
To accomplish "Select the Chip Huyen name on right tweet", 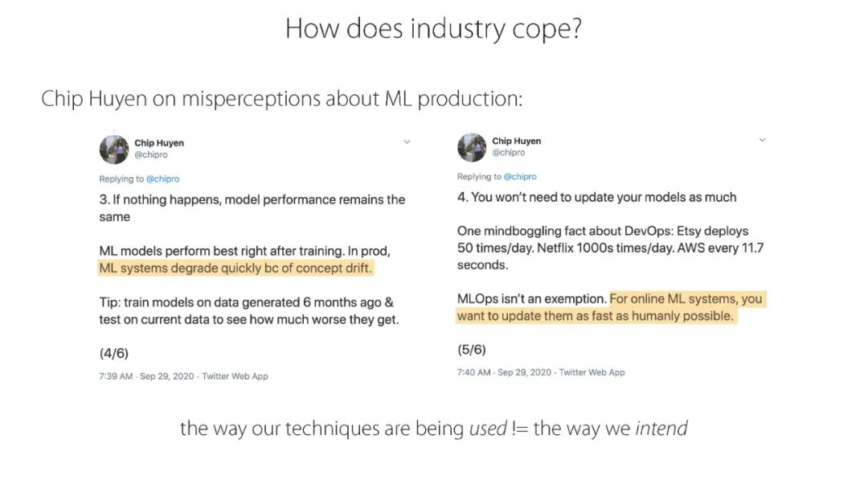I will (x=517, y=141).
